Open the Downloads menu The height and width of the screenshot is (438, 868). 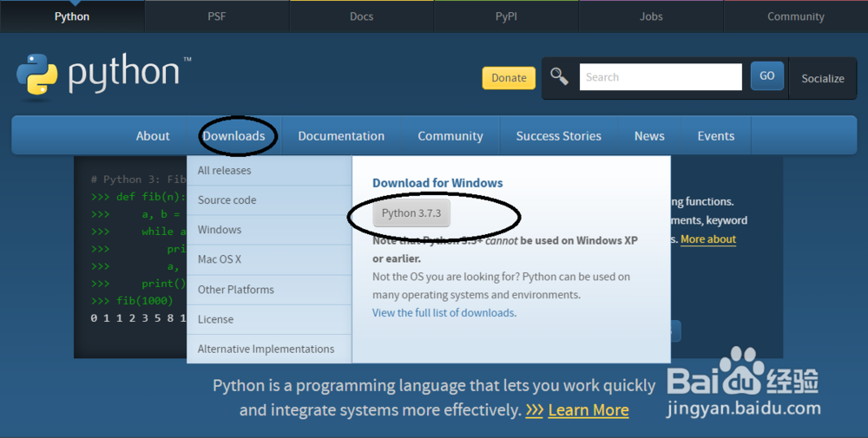coord(233,136)
